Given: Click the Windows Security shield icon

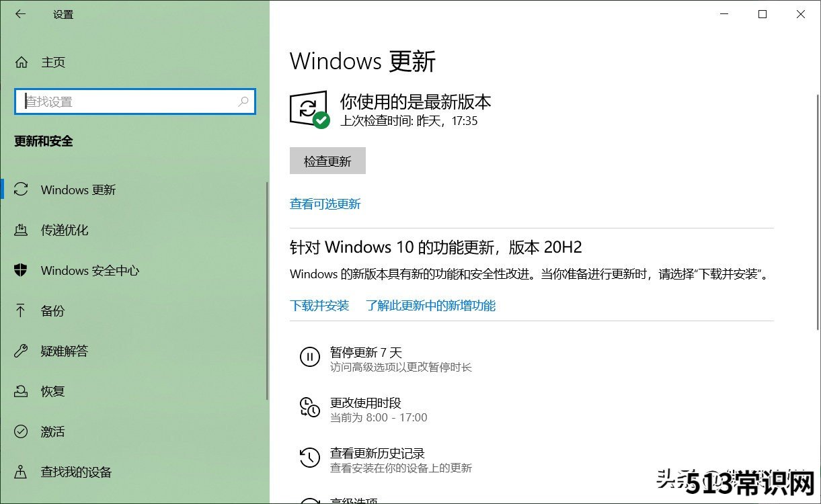Looking at the screenshot, I should click(x=22, y=270).
